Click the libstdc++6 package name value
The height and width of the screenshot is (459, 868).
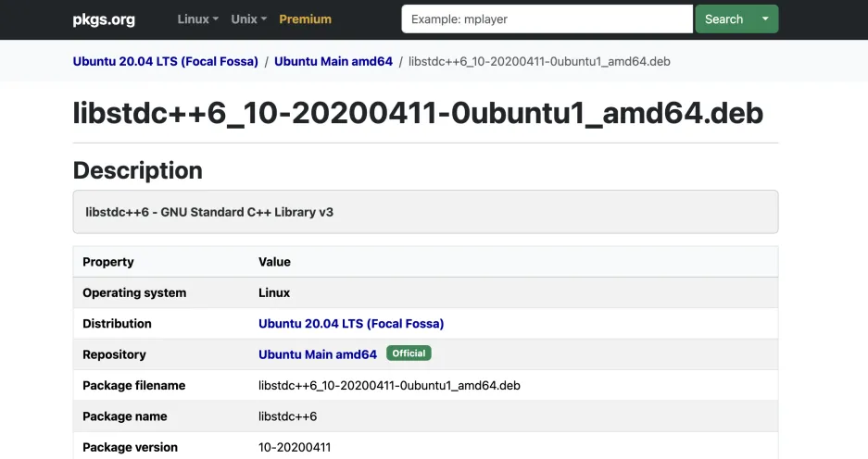pyautogui.click(x=287, y=416)
